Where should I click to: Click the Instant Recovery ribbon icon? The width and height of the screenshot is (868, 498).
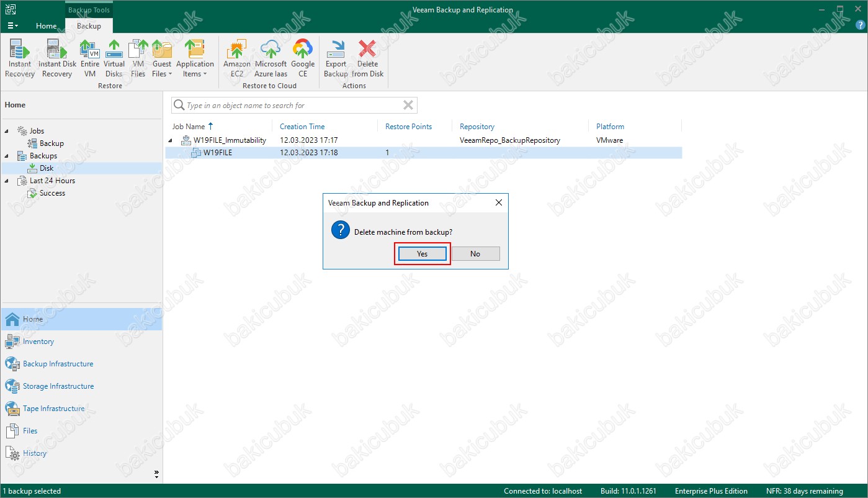(20, 59)
